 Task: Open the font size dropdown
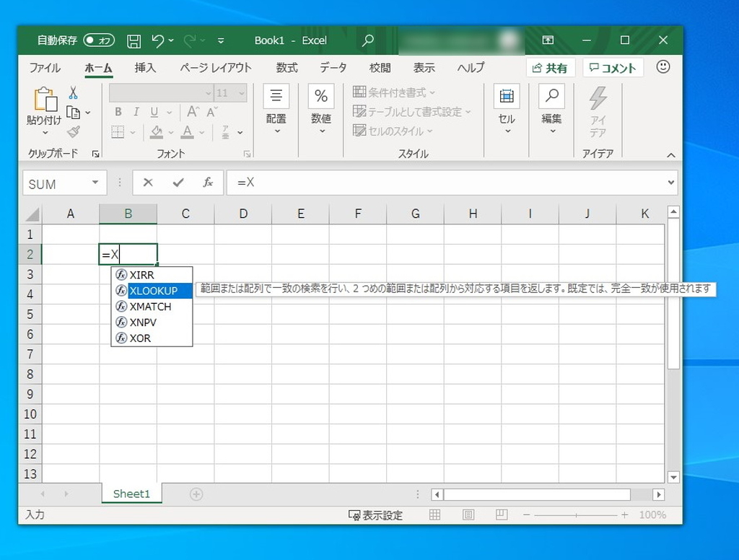pos(240,92)
